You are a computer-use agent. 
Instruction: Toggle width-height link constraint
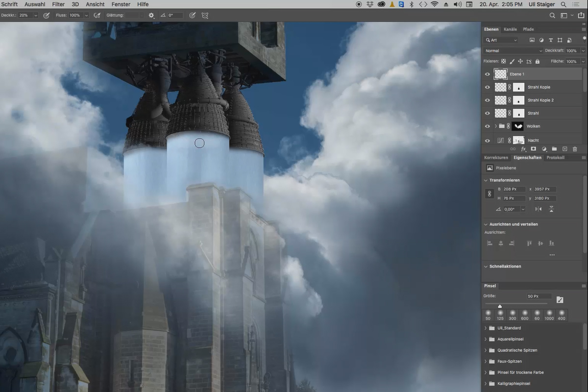coord(489,194)
